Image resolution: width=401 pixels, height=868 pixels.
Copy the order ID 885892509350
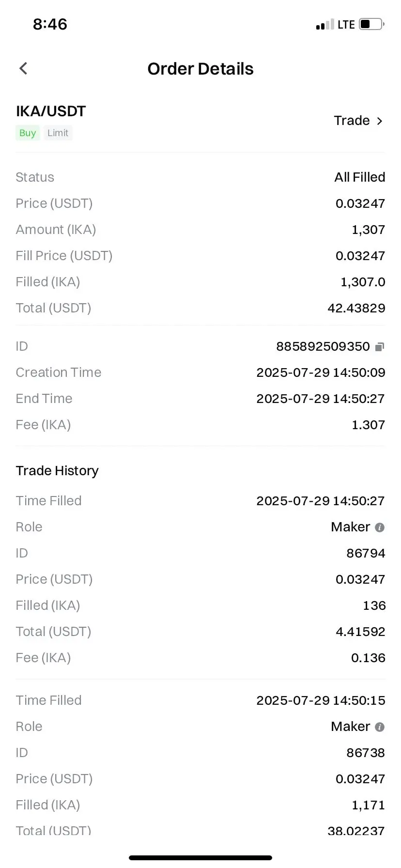(x=380, y=346)
